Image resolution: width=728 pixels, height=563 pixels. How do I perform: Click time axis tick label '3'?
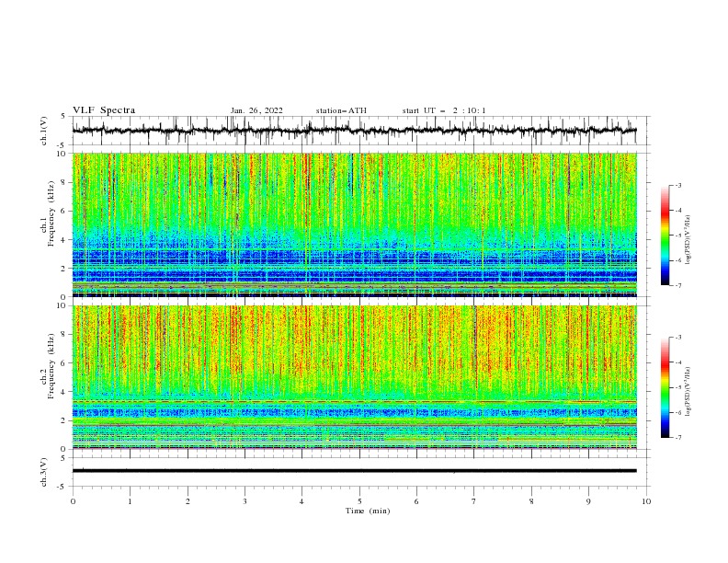click(x=245, y=501)
